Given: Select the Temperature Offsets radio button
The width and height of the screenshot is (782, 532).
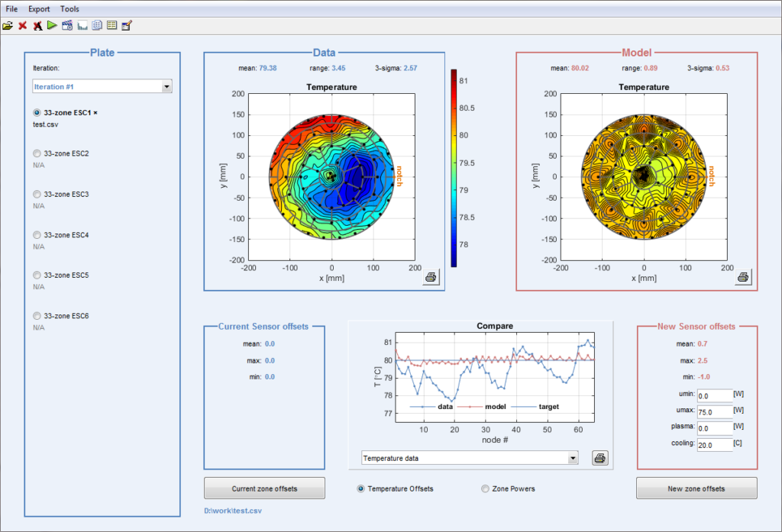Looking at the screenshot, I should [x=360, y=488].
